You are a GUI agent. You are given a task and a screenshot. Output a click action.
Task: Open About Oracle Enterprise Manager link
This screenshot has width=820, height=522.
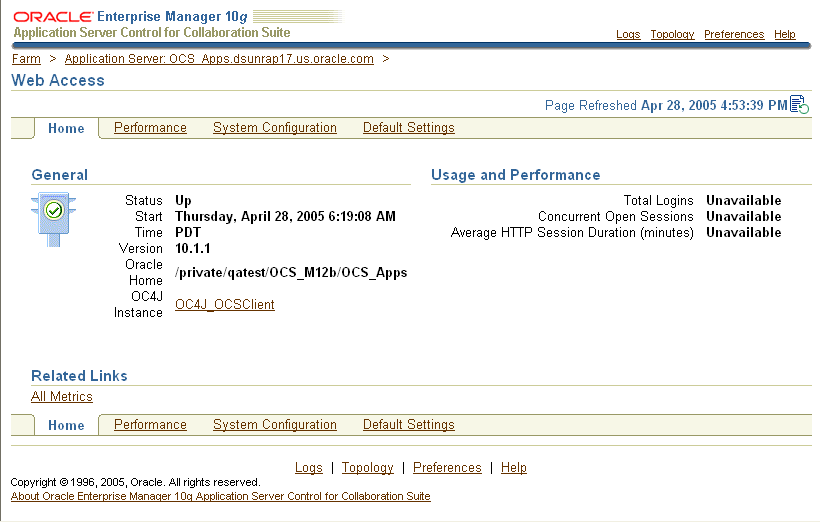click(x=220, y=496)
